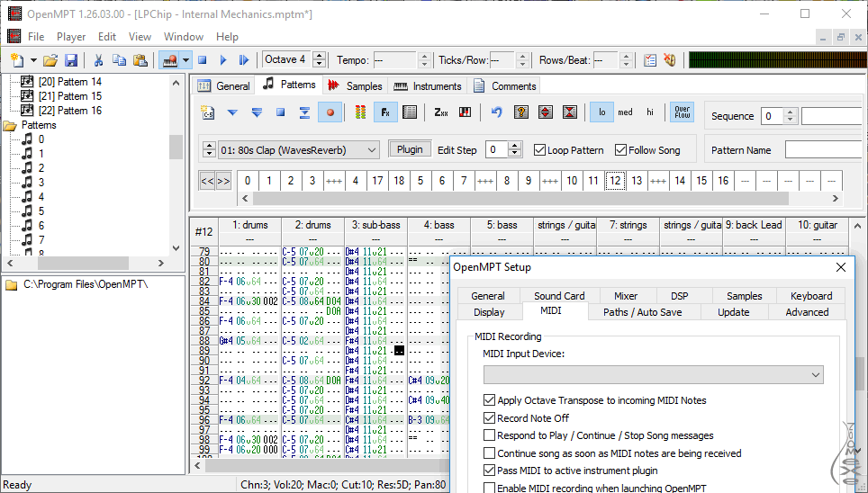
Task: Select the hi detail level button
Action: pos(650,112)
